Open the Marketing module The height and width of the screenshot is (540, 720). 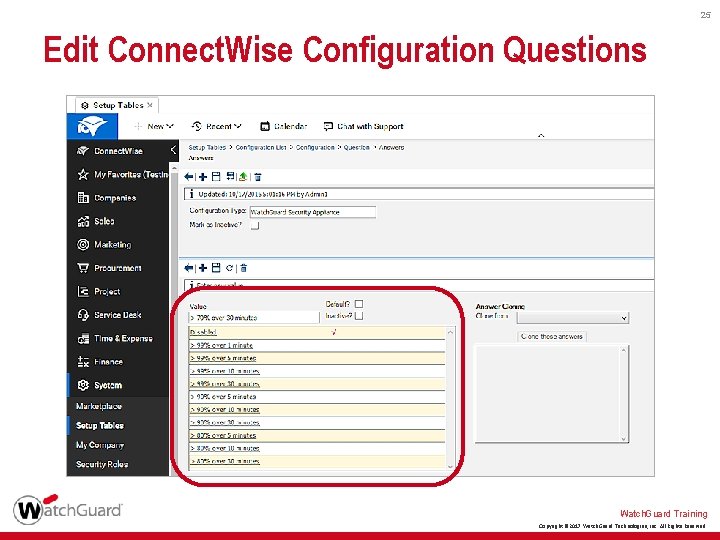[x=104, y=245]
